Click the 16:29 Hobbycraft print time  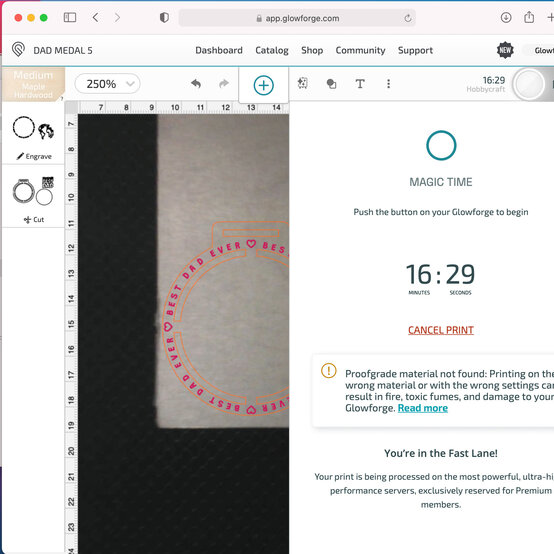tap(486, 84)
